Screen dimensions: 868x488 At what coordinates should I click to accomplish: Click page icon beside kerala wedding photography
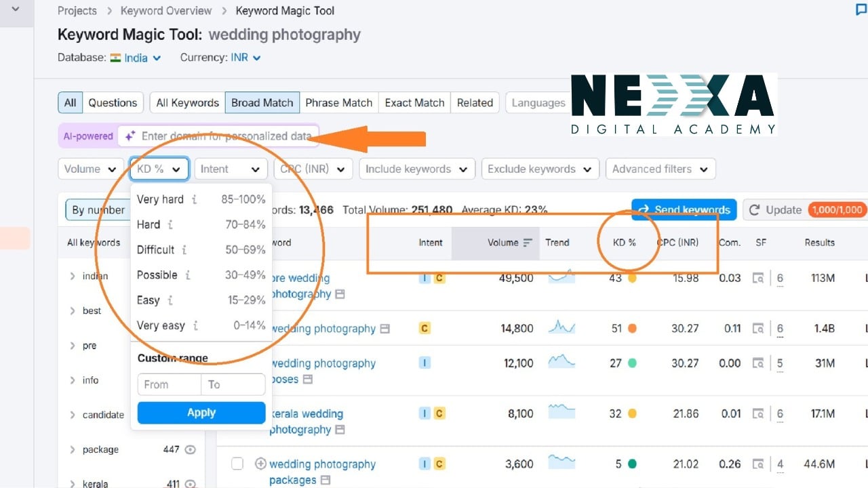pyautogui.click(x=340, y=430)
